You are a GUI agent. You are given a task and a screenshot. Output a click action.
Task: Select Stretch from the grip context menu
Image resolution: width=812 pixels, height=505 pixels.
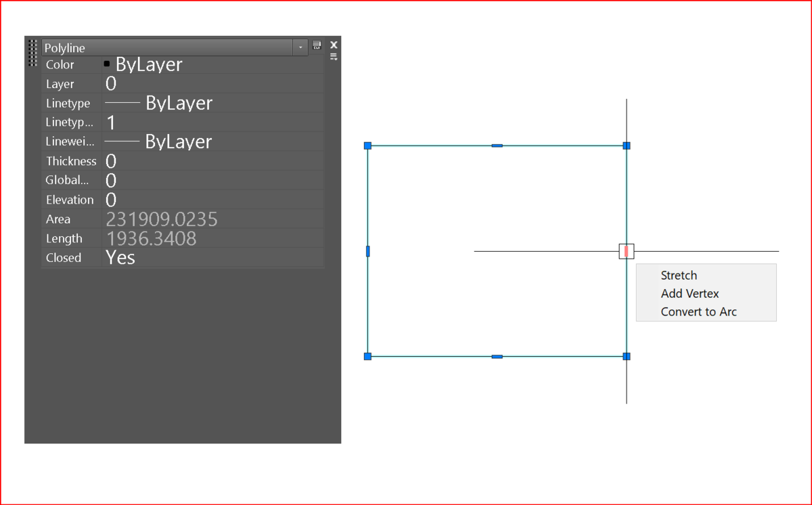pos(678,276)
